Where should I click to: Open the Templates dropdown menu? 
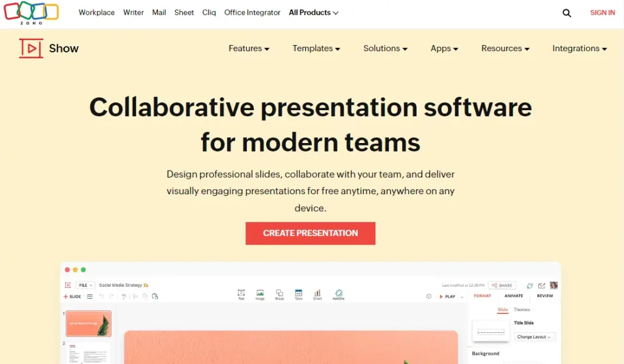tap(316, 48)
